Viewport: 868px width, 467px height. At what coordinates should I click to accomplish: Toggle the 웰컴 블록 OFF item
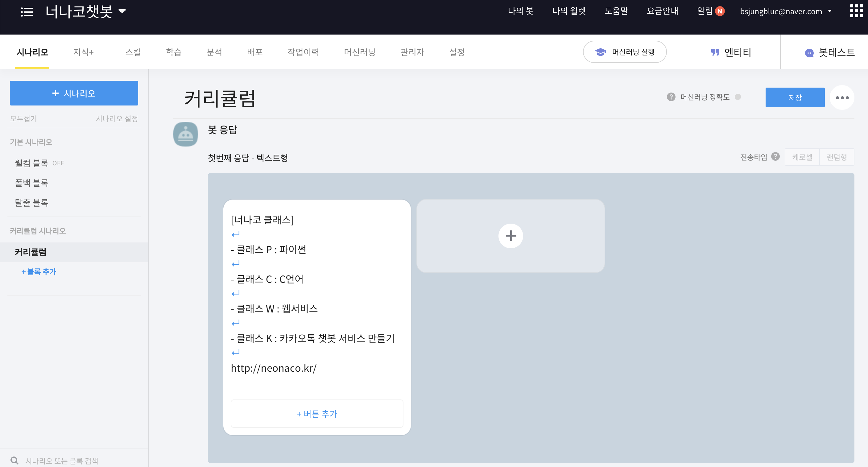[x=39, y=163]
